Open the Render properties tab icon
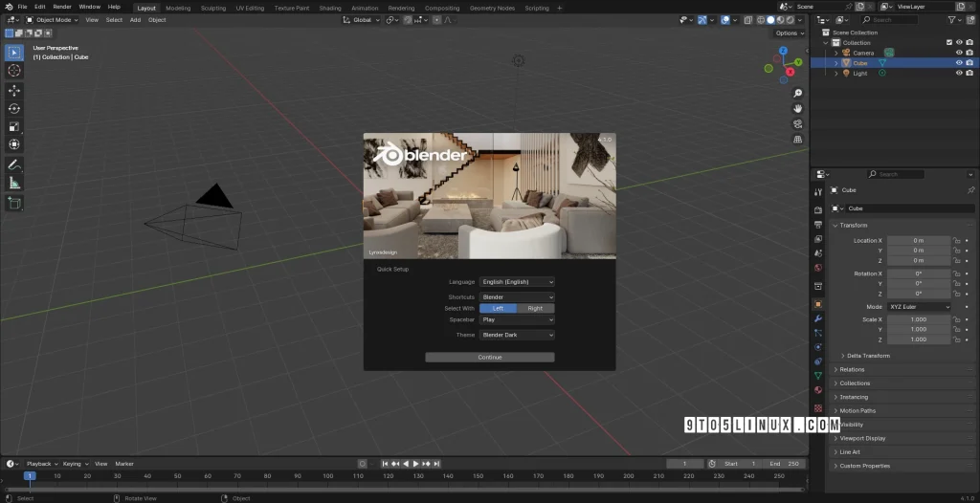This screenshot has height=503, width=980. tap(818, 210)
